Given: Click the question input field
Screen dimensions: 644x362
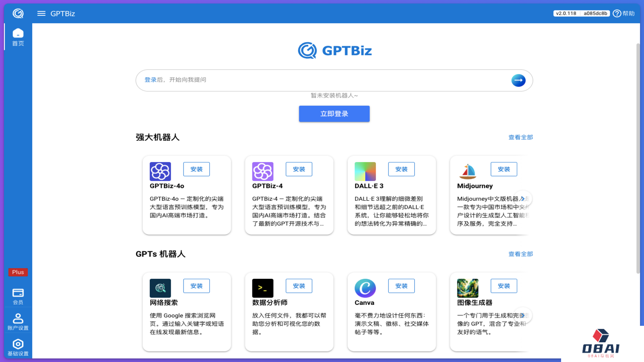Looking at the screenshot, I should point(322,80).
